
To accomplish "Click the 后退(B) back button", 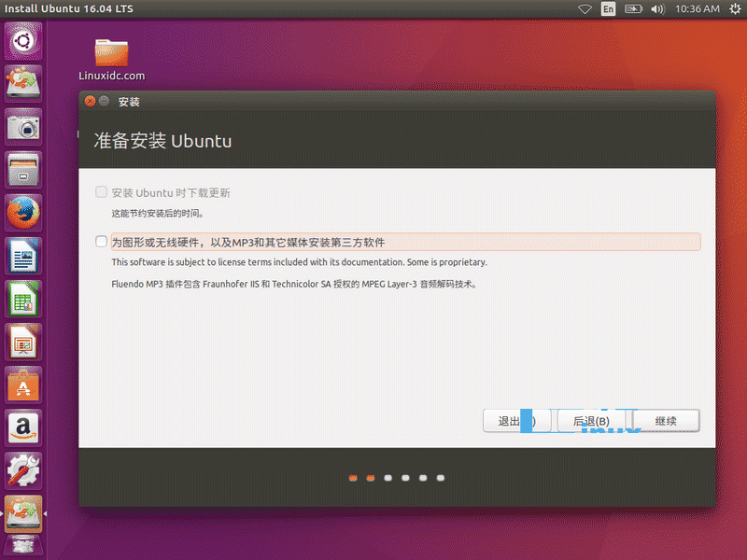I will [591, 421].
